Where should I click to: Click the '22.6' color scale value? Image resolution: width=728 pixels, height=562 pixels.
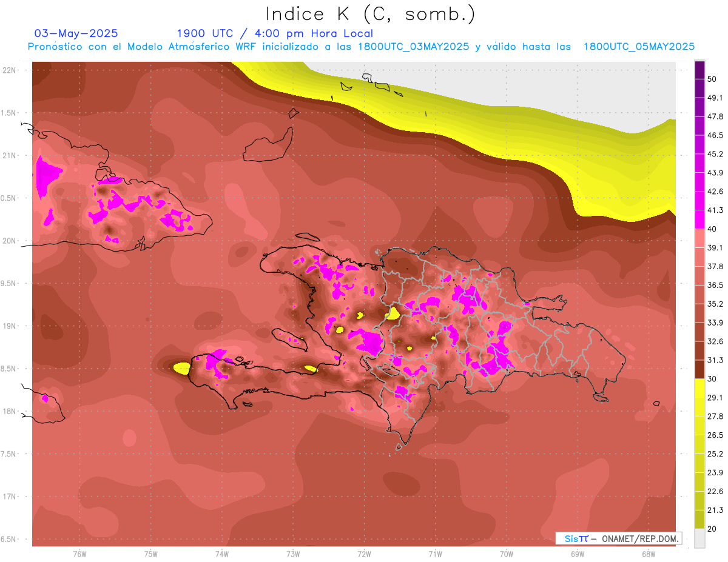pyautogui.click(x=715, y=492)
